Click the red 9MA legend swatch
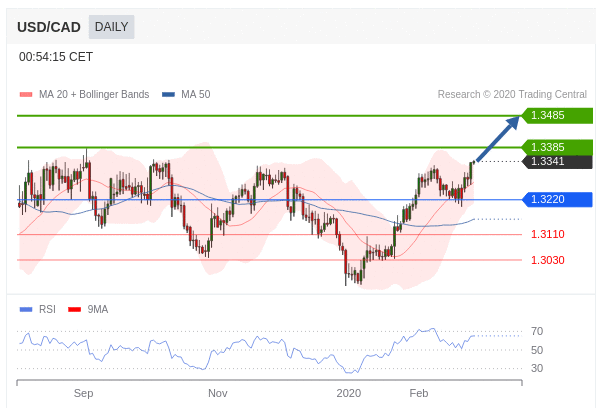The height and width of the screenshot is (413, 602). [74, 309]
